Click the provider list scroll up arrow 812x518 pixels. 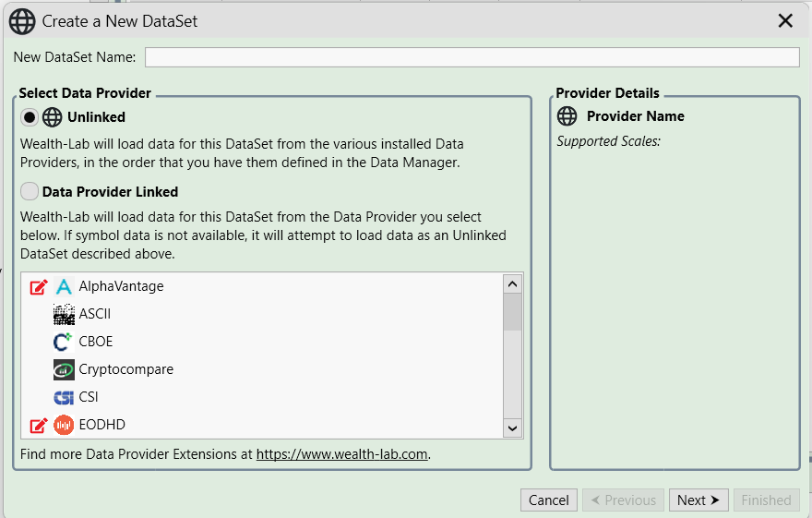pyautogui.click(x=513, y=283)
